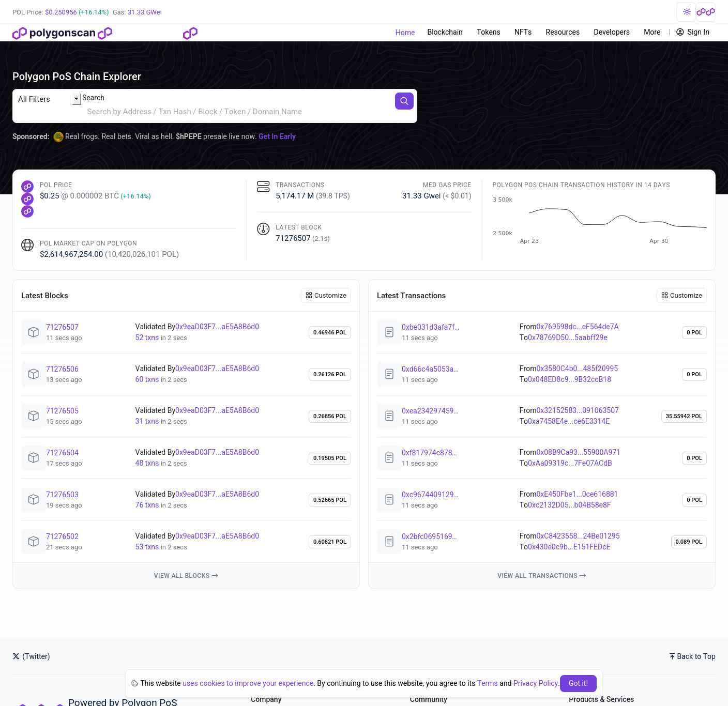The width and height of the screenshot is (728, 706).
Task: Click document icon for transaction 0xbe031d3afa7f
Action: pyautogui.click(x=389, y=332)
